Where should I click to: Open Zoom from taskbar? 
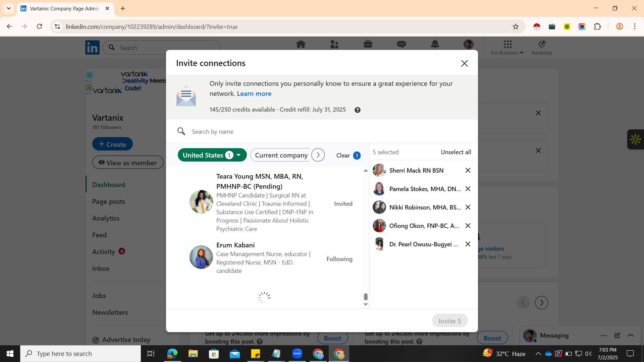coord(297,354)
